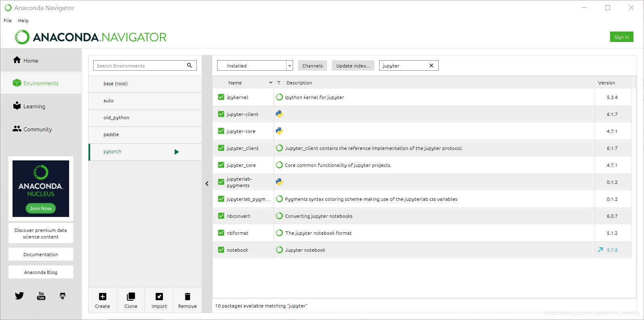
Task: Click the Import environment icon
Action: coord(159,297)
